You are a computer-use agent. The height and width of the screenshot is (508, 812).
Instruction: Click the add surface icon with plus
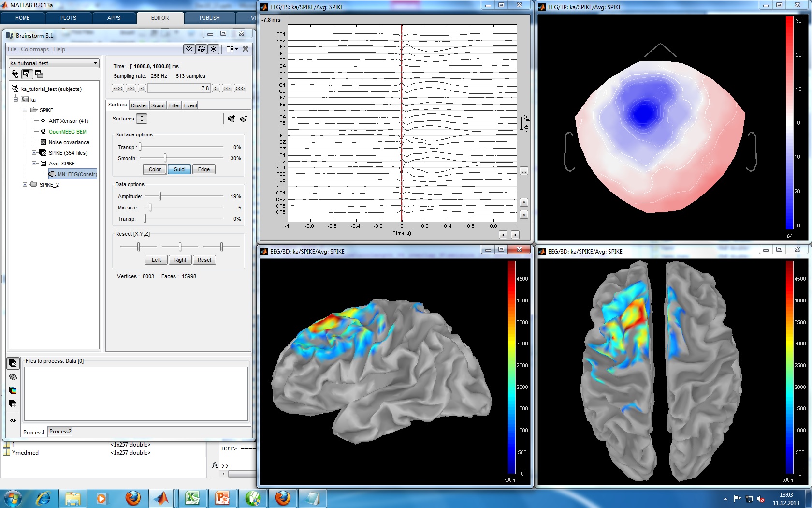232,119
